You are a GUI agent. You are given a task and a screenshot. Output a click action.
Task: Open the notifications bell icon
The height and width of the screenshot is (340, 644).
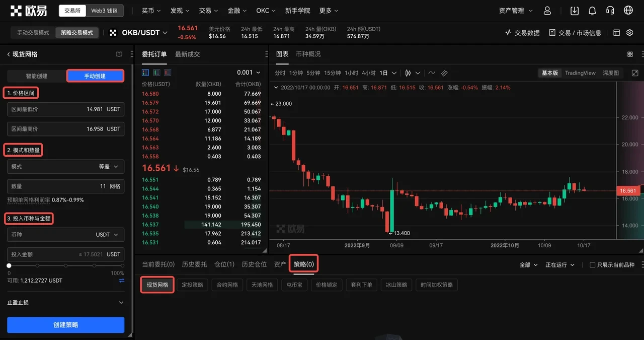pos(592,10)
